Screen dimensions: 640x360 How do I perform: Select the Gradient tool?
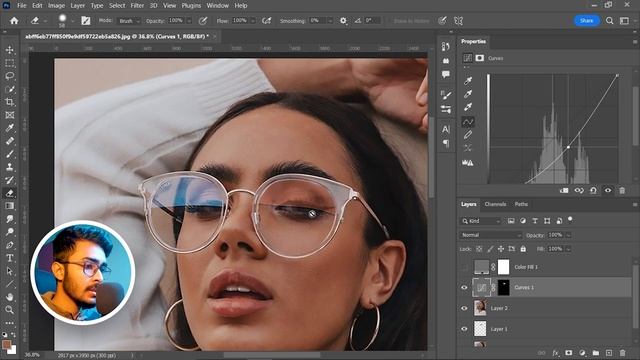click(9, 206)
